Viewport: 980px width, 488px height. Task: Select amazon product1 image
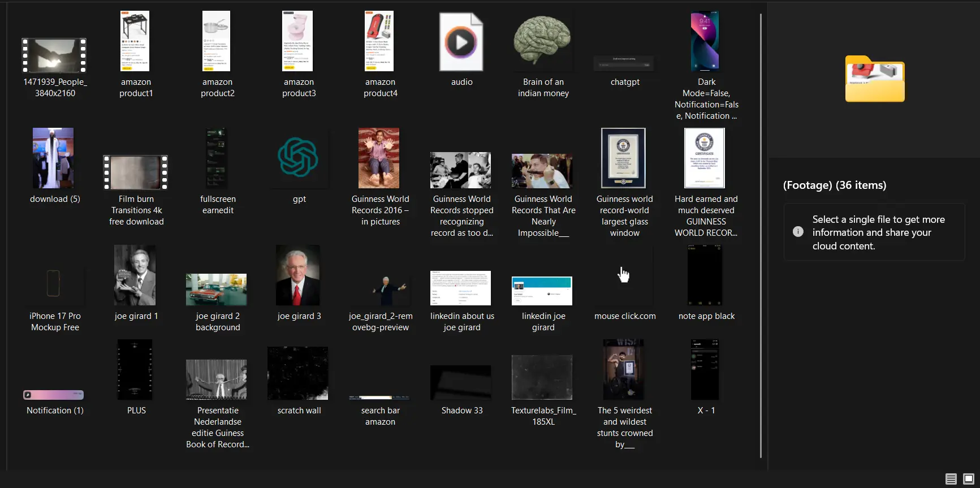(135, 41)
